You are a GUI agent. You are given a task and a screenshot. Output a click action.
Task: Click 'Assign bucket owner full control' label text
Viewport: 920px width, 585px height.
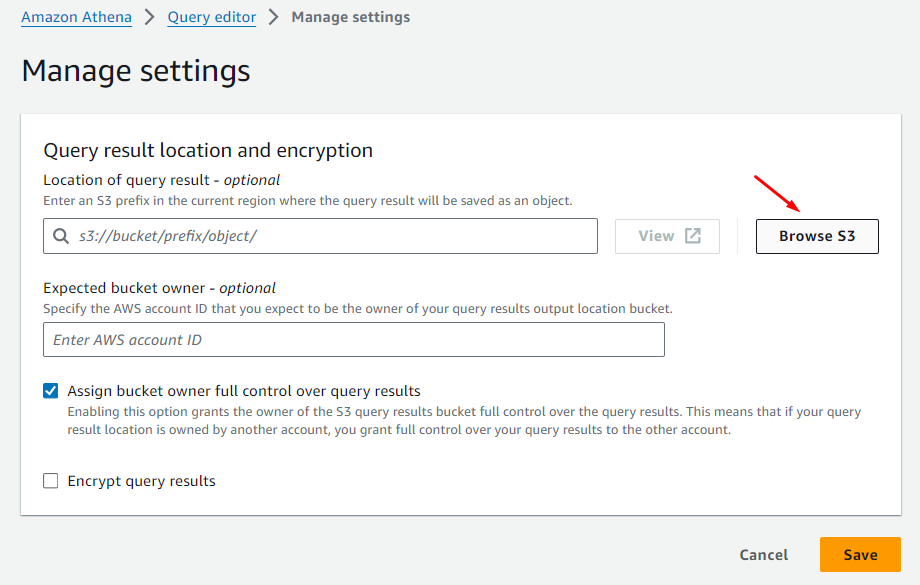click(244, 391)
